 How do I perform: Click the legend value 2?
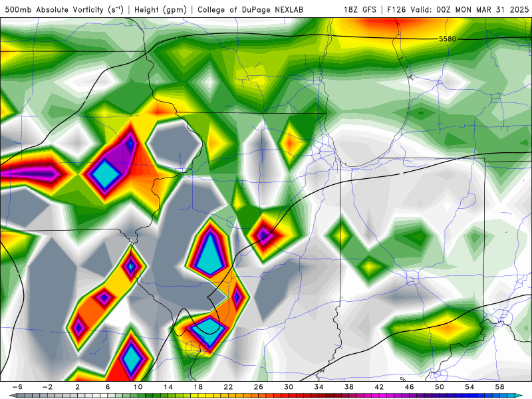coord(78,387)
